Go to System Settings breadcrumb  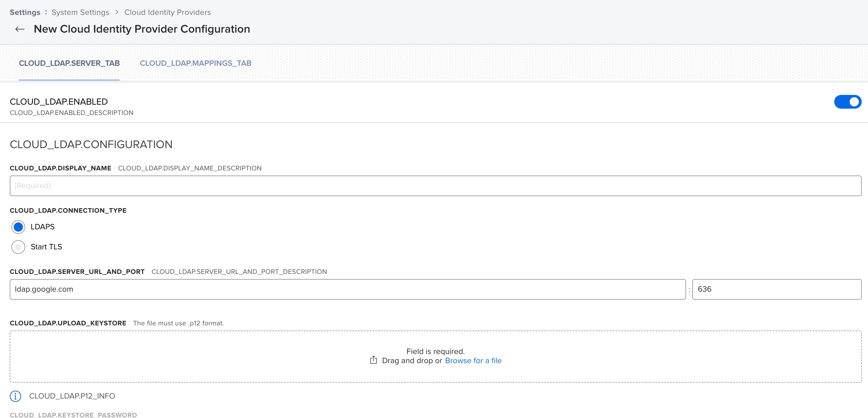(80, 13)
